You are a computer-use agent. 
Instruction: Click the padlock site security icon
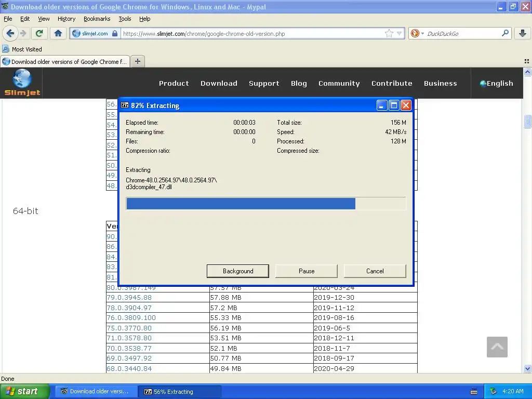click(115, 33)
